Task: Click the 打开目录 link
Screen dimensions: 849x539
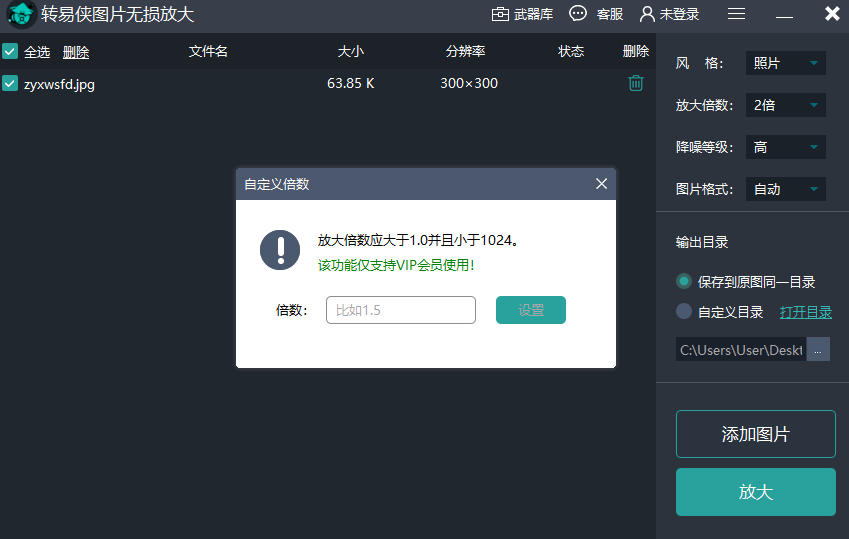Action: coord(805,311)
